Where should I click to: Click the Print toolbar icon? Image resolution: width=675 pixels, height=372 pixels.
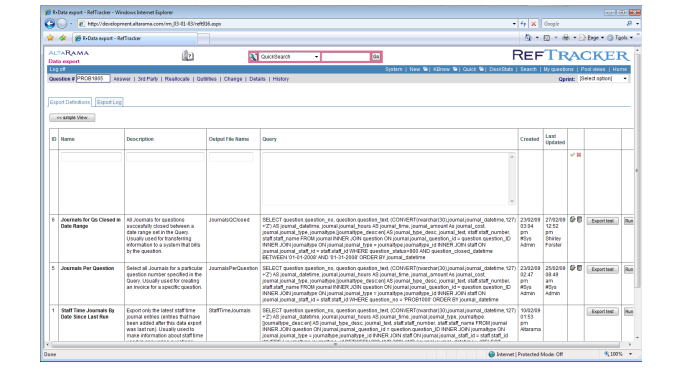[x=566, y=38]
